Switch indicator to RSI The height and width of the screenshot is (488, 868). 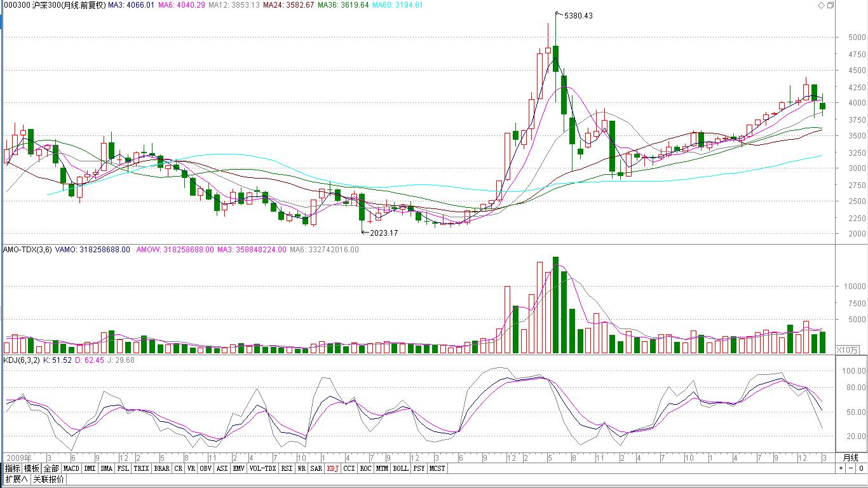(287, 468)
